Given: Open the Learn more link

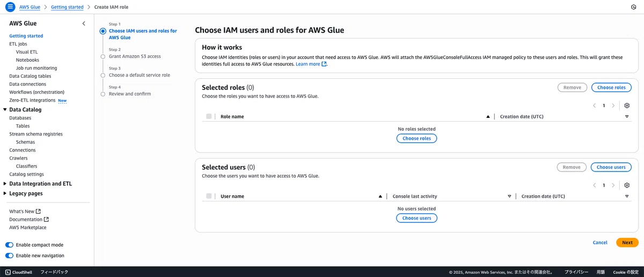Looking at the screenshot, I should [x=311, y=64].
